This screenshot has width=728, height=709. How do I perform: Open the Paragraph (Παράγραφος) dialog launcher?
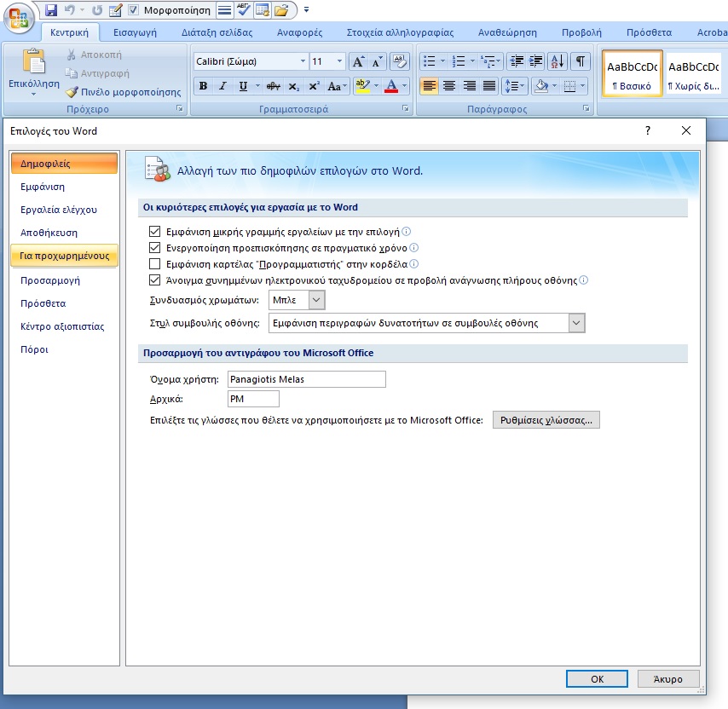586,108
